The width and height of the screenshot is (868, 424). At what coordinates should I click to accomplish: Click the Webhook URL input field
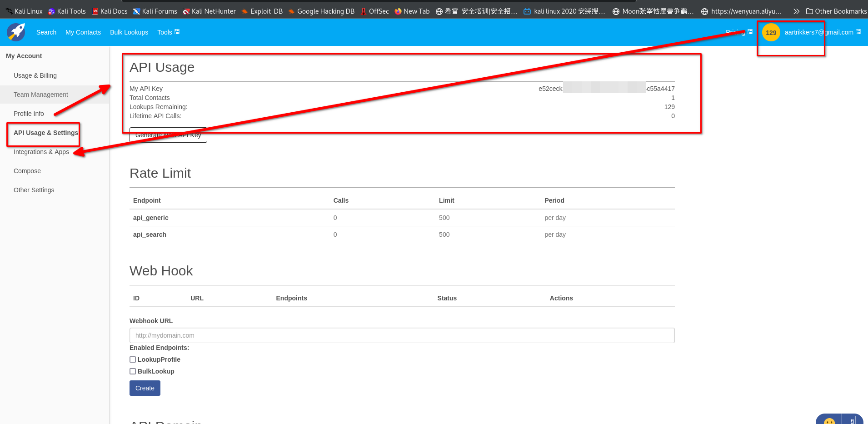click(x=402, y=335)
